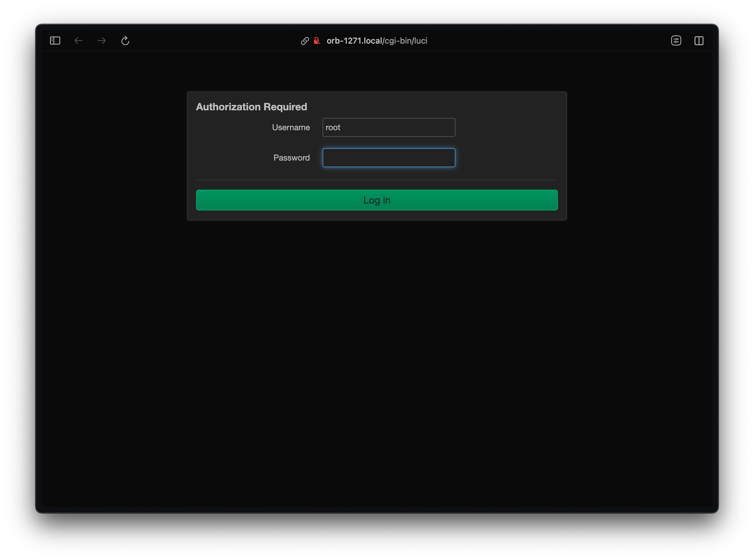
Task: Toggle the browser sidebar icon
Action: click(54, 40)
